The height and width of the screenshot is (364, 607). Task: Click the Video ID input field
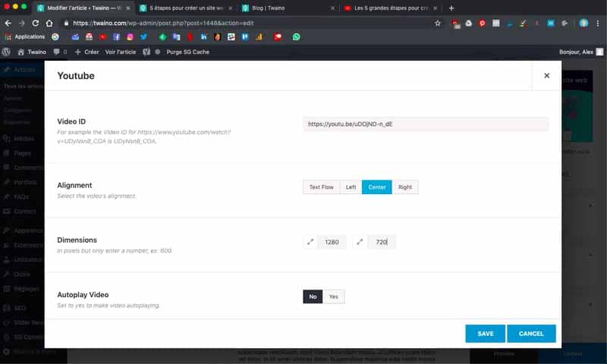pyautogui.click(x=426, y=124)
